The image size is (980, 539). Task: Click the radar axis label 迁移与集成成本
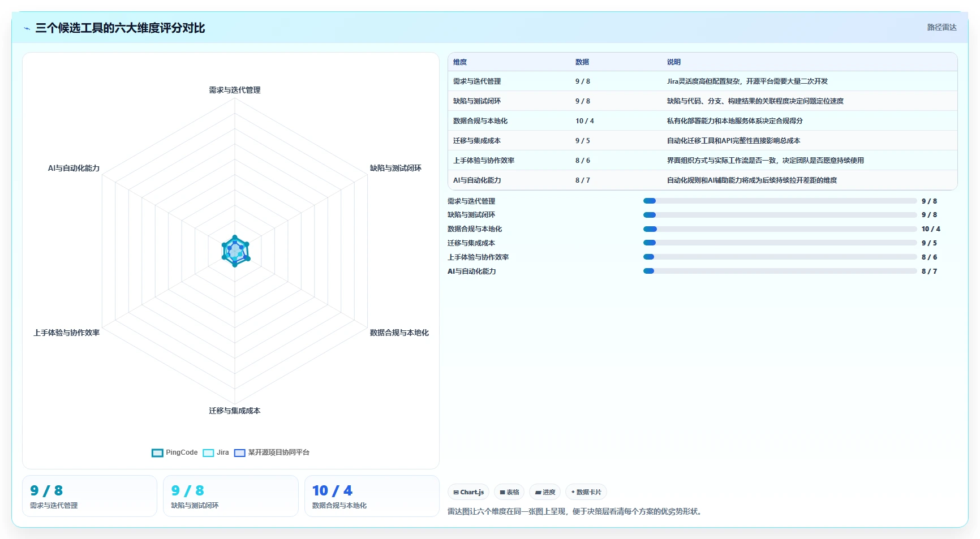pyautogui.click(x=235, y=411)
